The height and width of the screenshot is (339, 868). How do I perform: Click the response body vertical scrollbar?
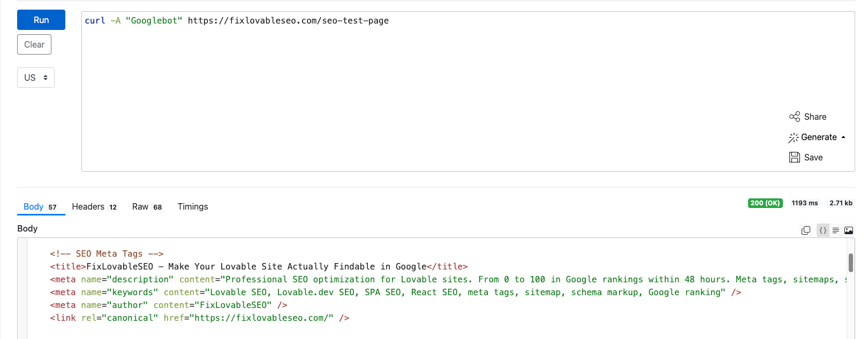(x=851, y=263)
